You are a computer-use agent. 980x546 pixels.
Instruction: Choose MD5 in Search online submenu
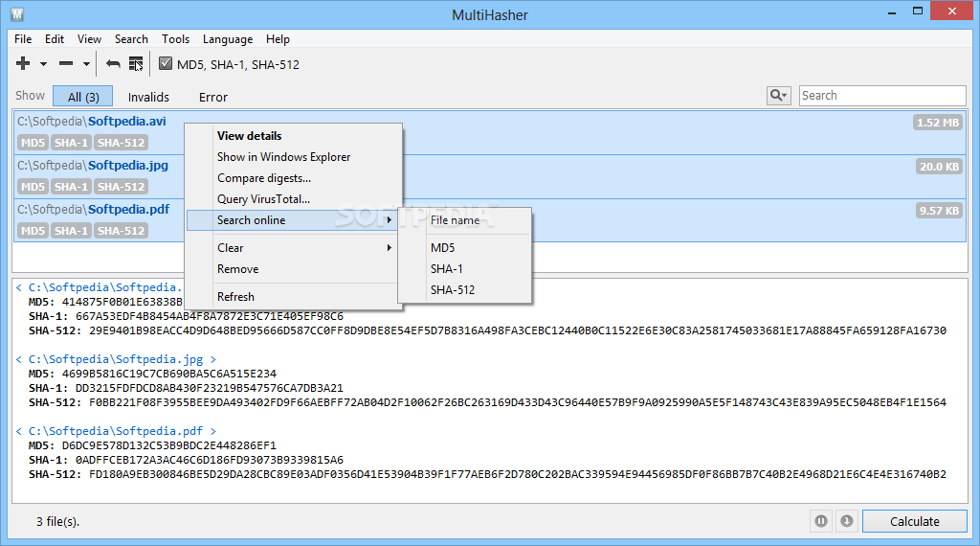(466, 248)
